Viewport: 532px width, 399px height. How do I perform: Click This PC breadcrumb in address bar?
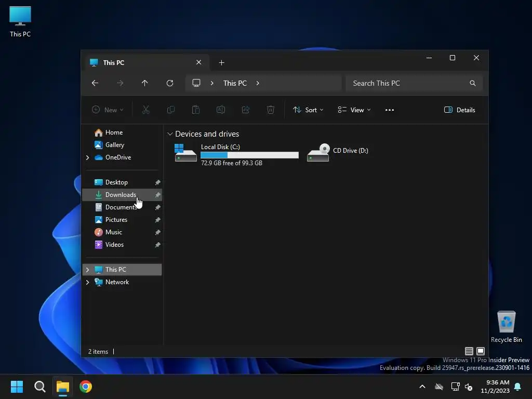pyautogui.click(x=235, y=83)
